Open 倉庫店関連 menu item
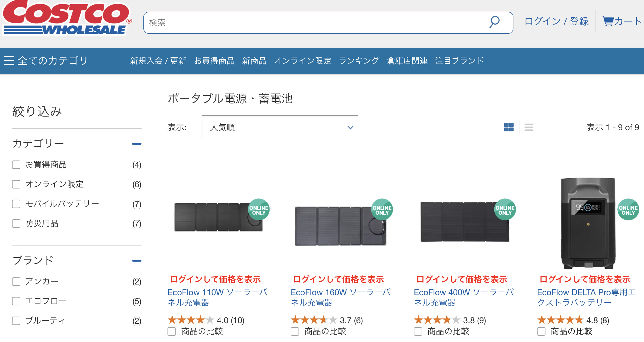This screenshot has width=644, height=342. [x=407, y=61]
